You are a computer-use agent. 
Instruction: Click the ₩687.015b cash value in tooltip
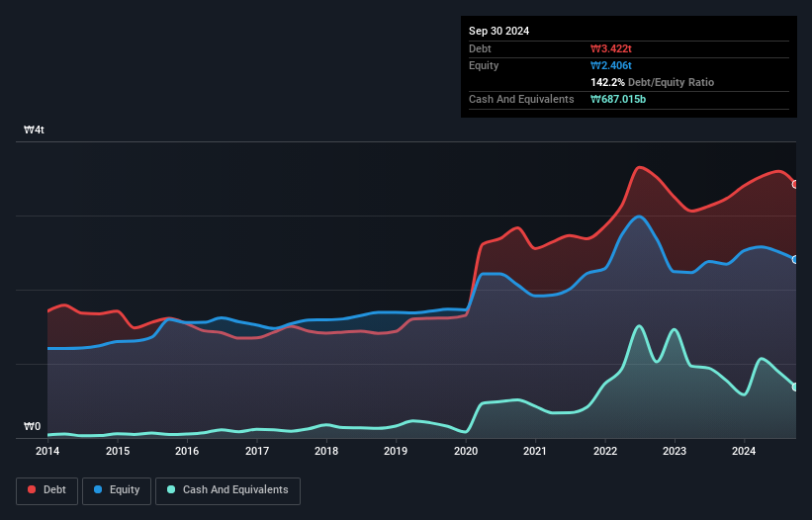[618, 99]
